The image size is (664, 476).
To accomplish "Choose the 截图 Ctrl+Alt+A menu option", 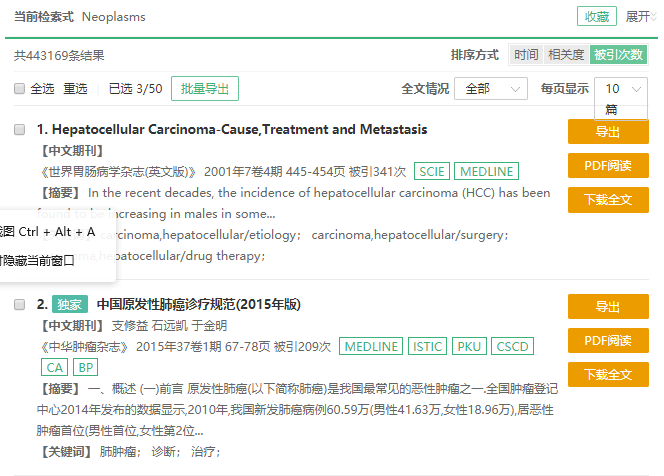I will click(50, 232).
